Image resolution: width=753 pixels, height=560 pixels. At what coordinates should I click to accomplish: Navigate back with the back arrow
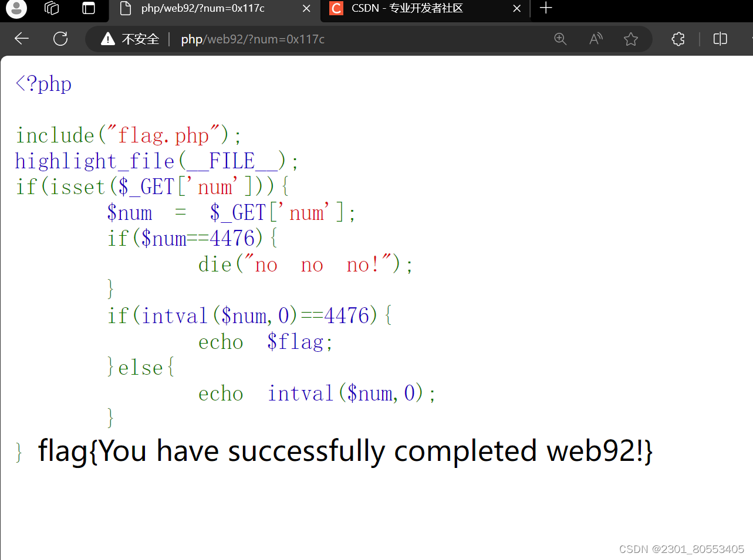(x=21, y=39)
